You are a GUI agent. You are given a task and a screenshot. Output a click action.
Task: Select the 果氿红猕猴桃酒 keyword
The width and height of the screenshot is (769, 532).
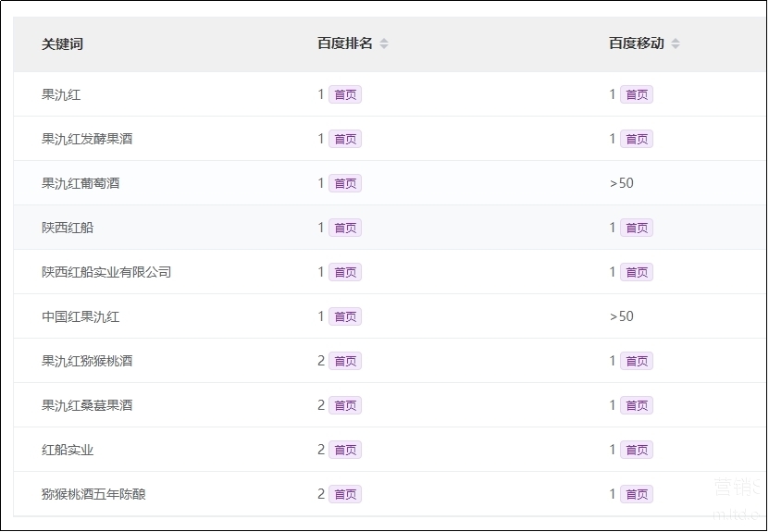click(87, 361)
